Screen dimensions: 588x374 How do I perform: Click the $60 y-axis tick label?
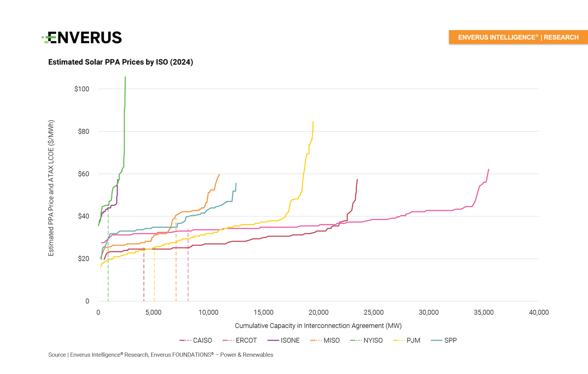[x=82, y=174]
